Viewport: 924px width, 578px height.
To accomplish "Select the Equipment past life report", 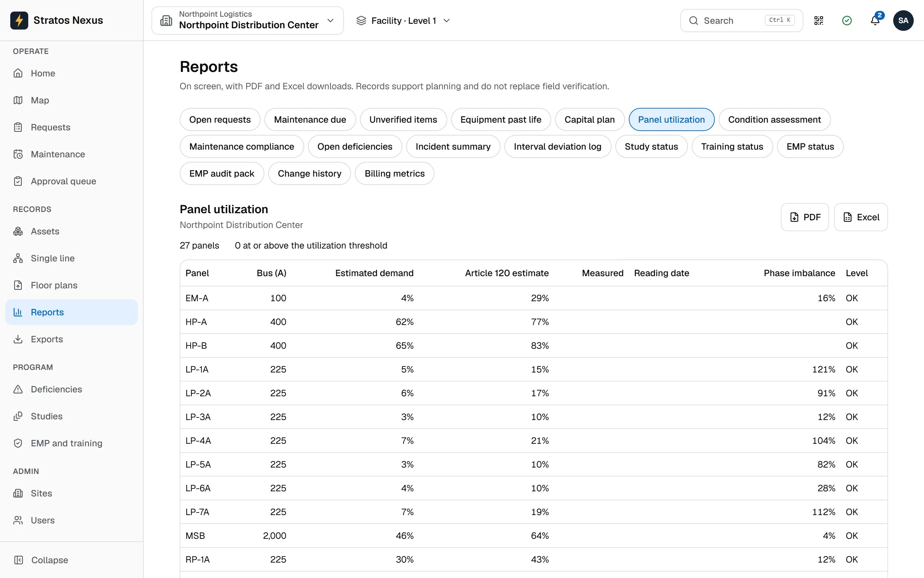I will (x=501, y=120).
